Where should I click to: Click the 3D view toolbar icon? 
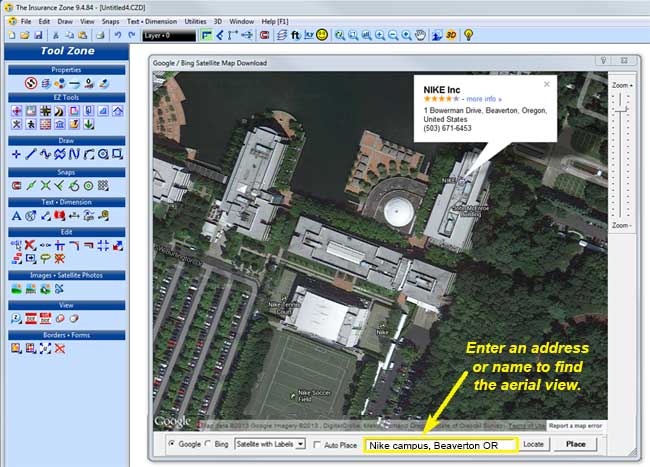click(x=451, y=35)
